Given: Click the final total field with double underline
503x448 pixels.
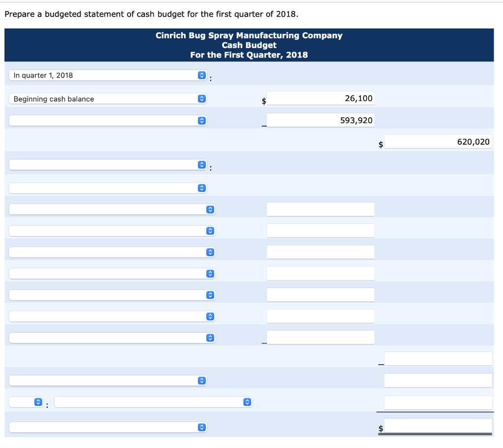Looking at the screenshot, I should 438,426.
